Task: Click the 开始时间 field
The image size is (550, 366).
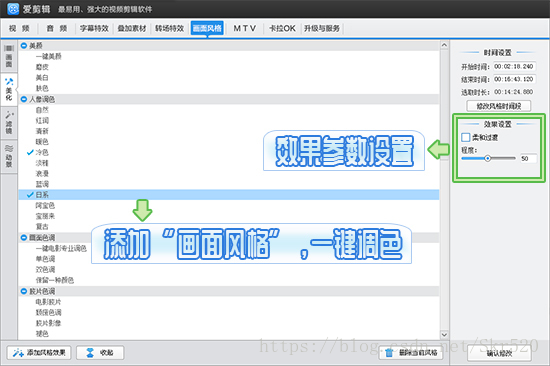Action: [x=514, y=66]
